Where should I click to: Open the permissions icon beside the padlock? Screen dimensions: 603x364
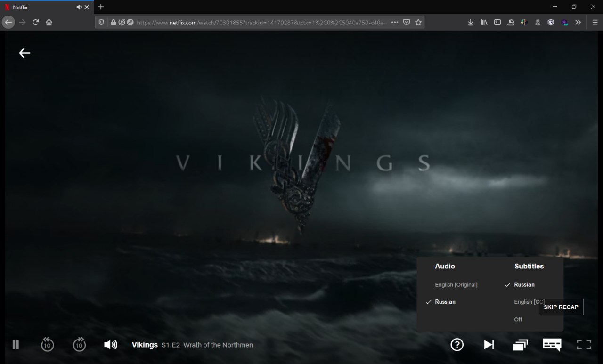pos(122,22)
